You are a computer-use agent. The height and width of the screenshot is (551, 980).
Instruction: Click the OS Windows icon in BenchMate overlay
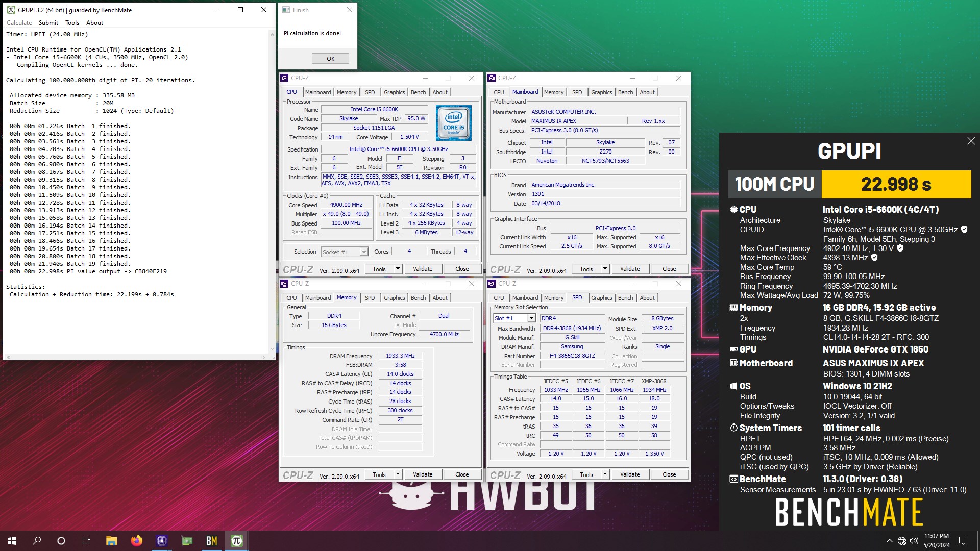tap(733, 386)
